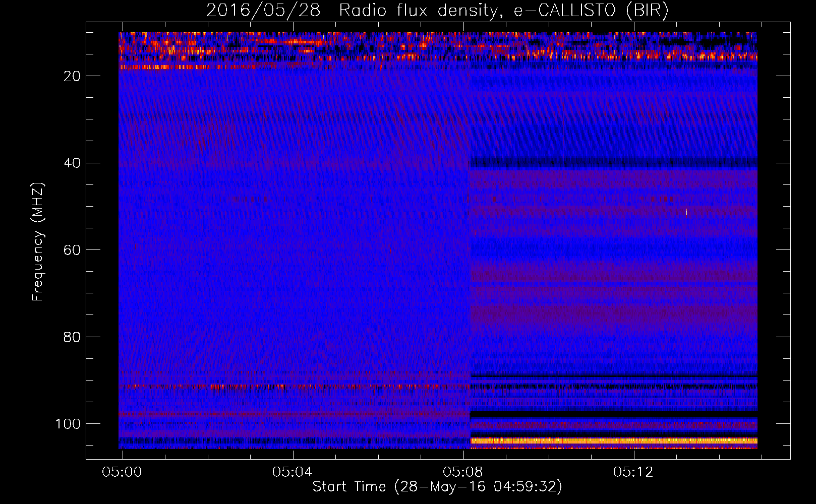
Task: Click the 80 frequency tick label
Action: (73, 337)
